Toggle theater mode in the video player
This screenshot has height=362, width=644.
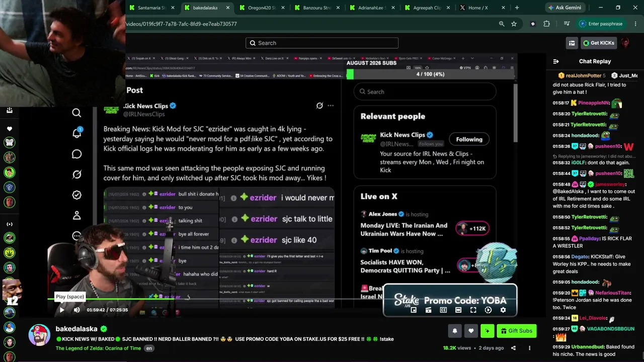[x=458, y=310]
